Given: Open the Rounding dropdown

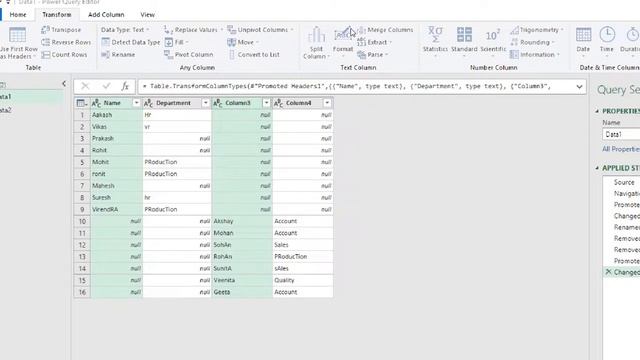Looking at the screenshot, I should (532, 42).
